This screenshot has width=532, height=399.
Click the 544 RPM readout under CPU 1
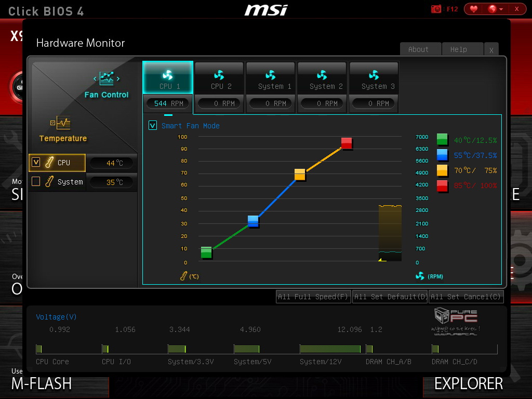(x=168, y=103)
